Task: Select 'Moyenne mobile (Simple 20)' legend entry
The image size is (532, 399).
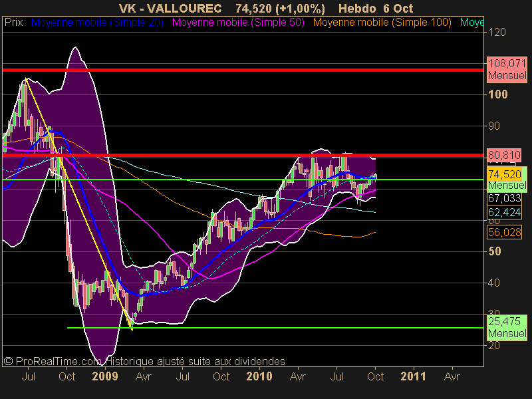Action: 97,23
